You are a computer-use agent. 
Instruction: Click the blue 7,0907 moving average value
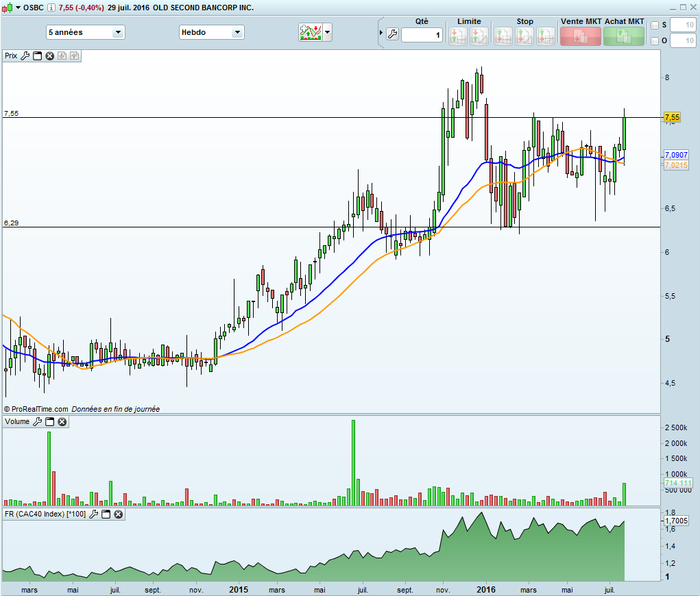676,155
